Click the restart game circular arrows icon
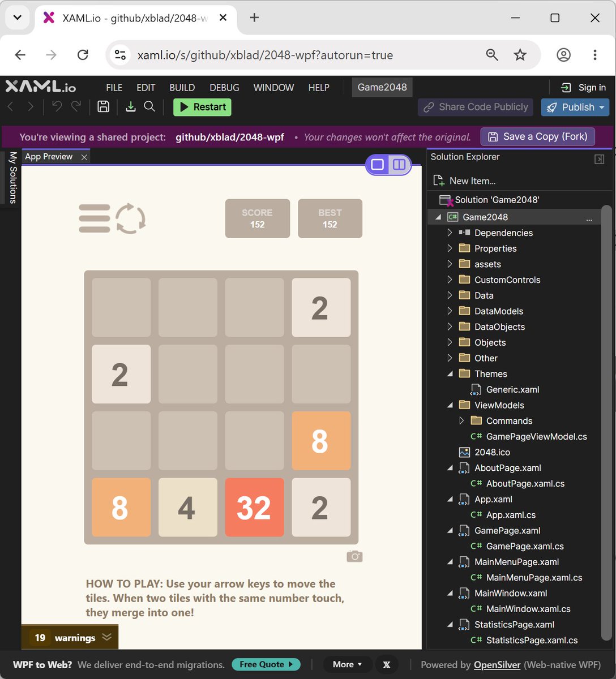The width and height of the screenshot is (616, 679). tap(131, 218)
